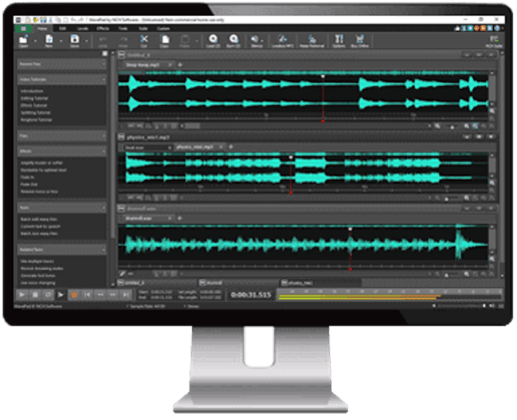Open the NCH Suite icon
The height and width of the screenshot is (420, 517).
pos(494,41)
